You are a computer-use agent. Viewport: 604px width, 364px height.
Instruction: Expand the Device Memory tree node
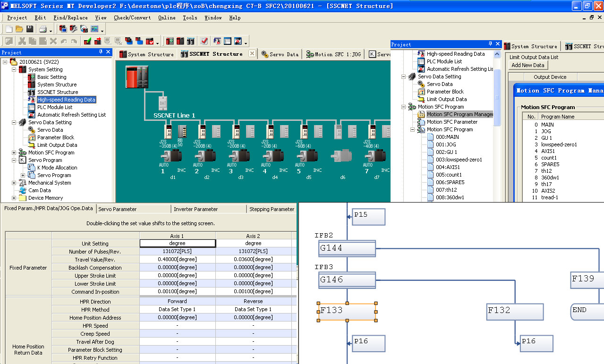tap(14, 198)
